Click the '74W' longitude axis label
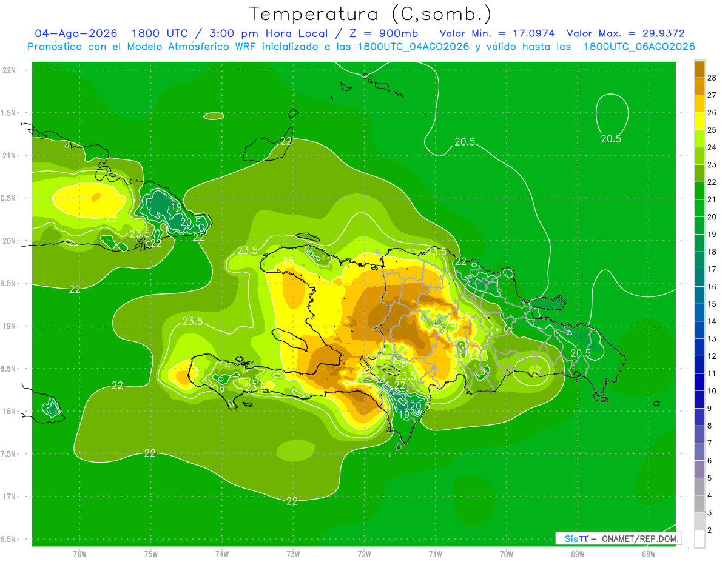 (x=222, y=554)
